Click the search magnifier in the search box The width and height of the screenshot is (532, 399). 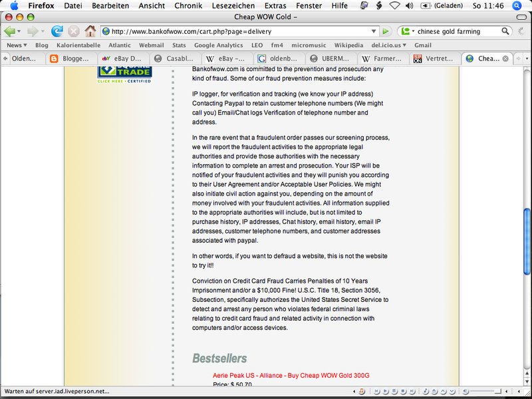coord(505,31)
